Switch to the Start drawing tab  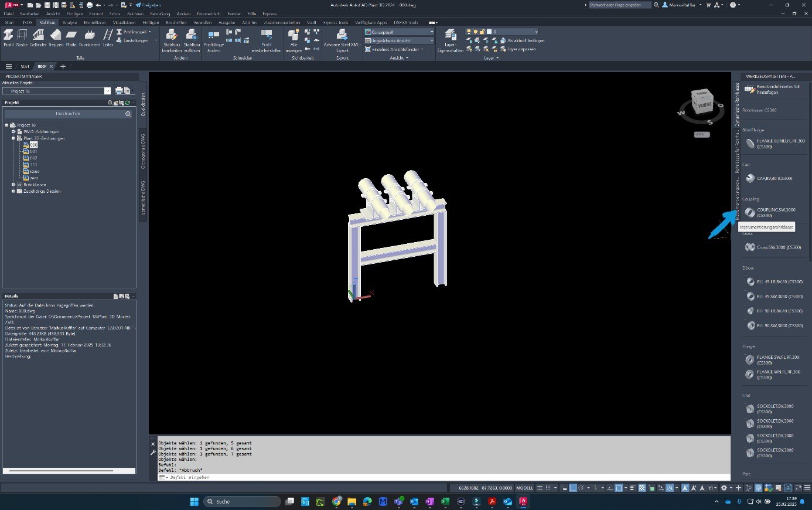coord(25,66)
